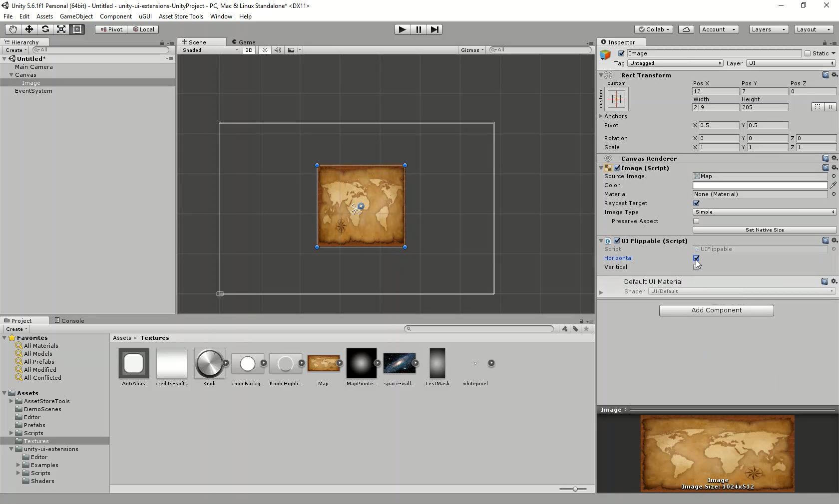Open the Collab button

click(x=654, y=29)
